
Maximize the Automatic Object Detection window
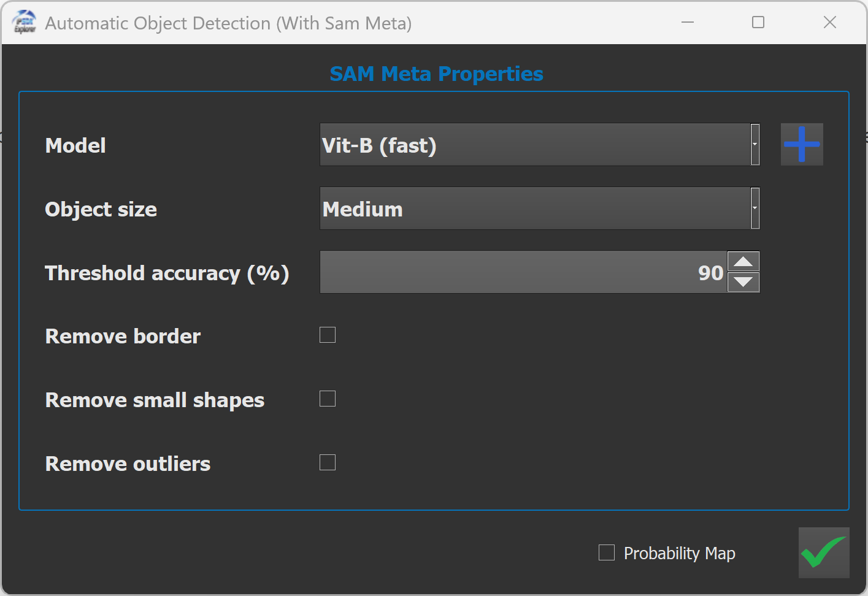pyautogui.click(x=758, y=23)
